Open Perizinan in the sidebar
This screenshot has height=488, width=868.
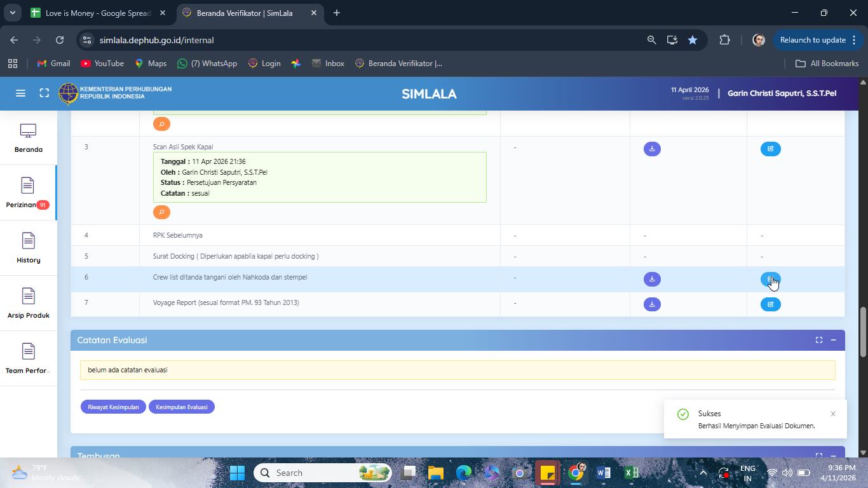(x=28, y=193)
